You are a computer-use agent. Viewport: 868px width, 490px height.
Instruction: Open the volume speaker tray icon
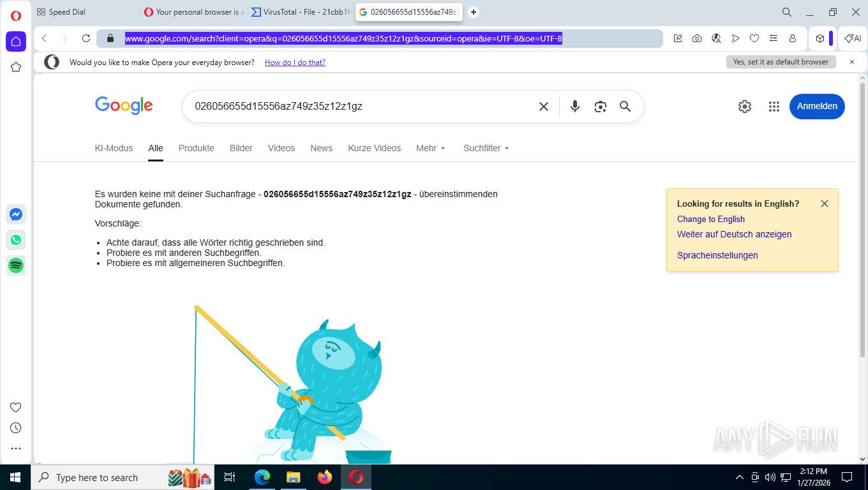(770, 477)
